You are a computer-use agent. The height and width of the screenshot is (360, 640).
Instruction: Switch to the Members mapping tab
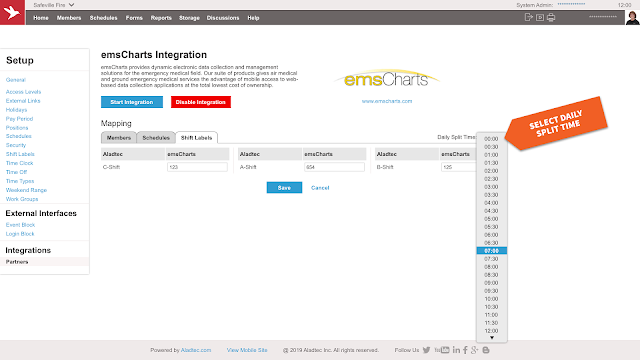click(x=119, y=138)
